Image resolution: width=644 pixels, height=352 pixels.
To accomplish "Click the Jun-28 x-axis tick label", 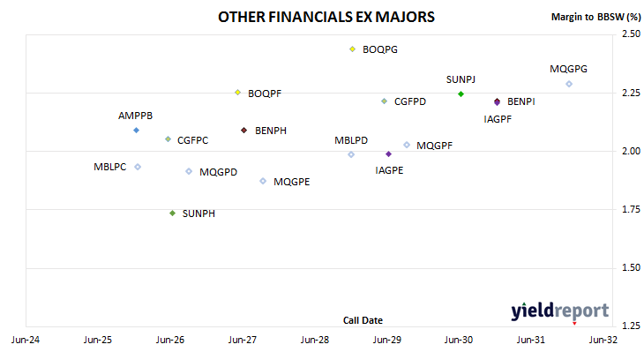I will point(315,340).
